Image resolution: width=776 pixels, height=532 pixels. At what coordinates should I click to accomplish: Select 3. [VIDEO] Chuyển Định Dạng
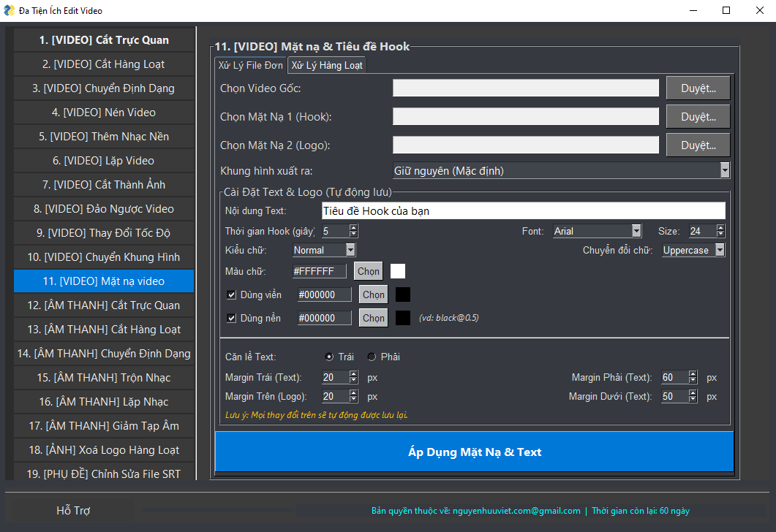click(104, 88)
